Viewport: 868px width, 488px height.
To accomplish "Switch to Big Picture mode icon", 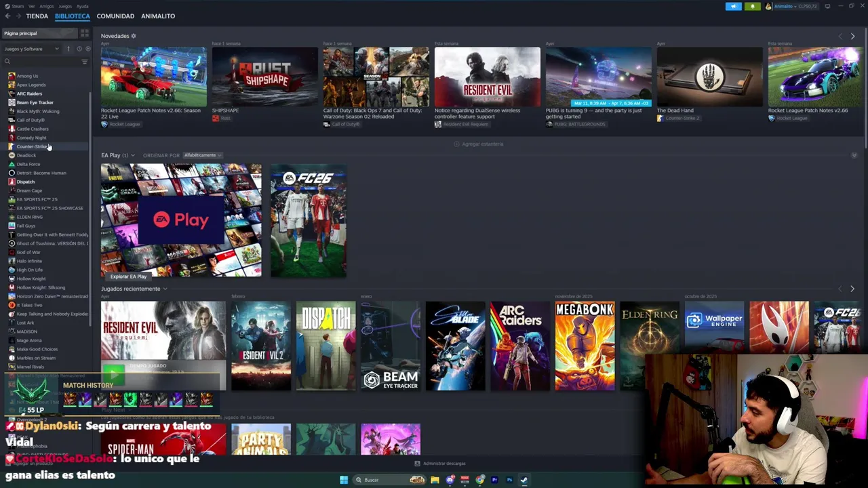I will 827,6.
